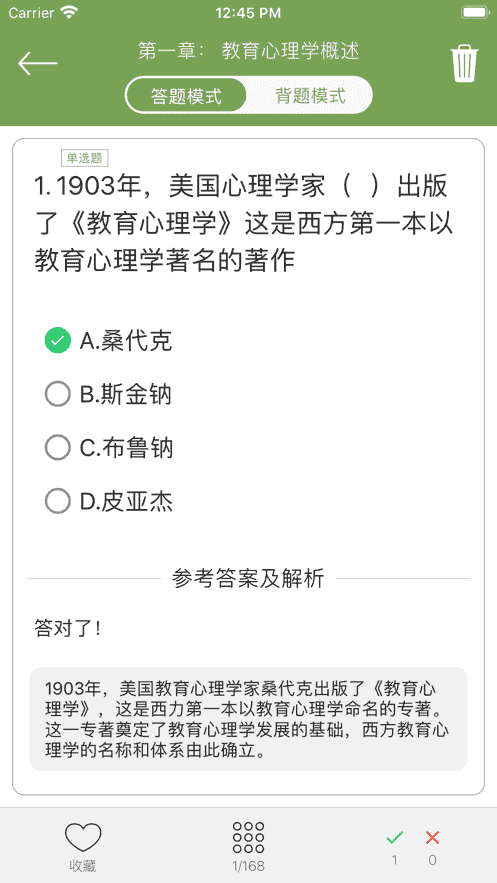Tap the 单选题 question type tag
Image resolution: width=497 pixels, height=883 pixels.
pos(84,158)
